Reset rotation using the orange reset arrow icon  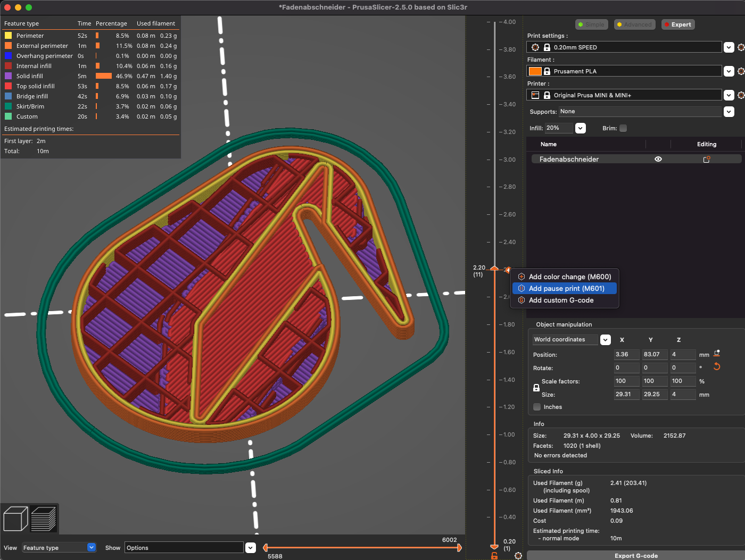pyautogui.click(x=717, y=366)
